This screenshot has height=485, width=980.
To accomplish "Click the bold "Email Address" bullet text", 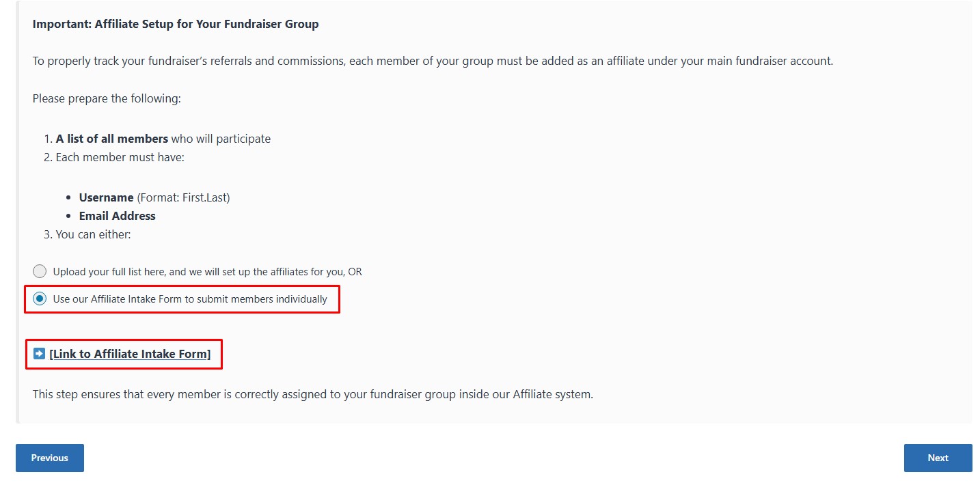I will (118, 216).
